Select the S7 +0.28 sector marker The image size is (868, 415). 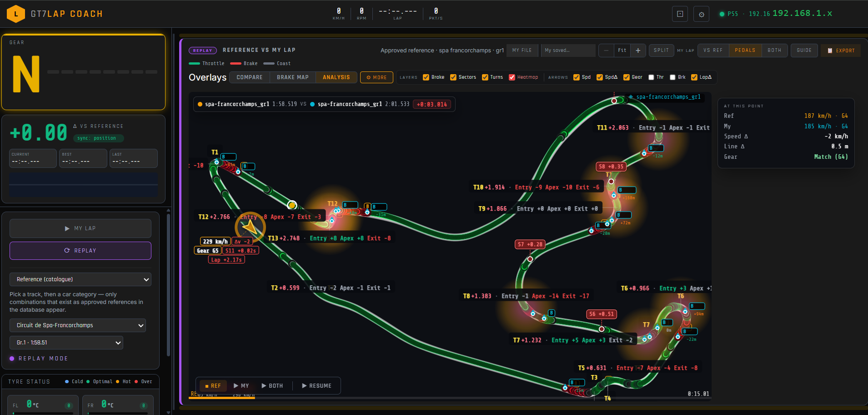(x=530, y=244)
